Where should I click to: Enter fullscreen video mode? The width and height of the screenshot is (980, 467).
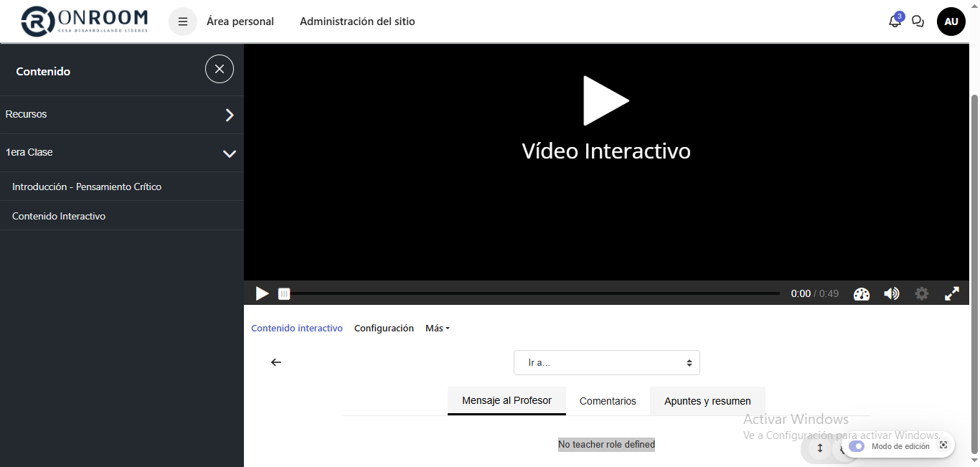tap(952, 294)
